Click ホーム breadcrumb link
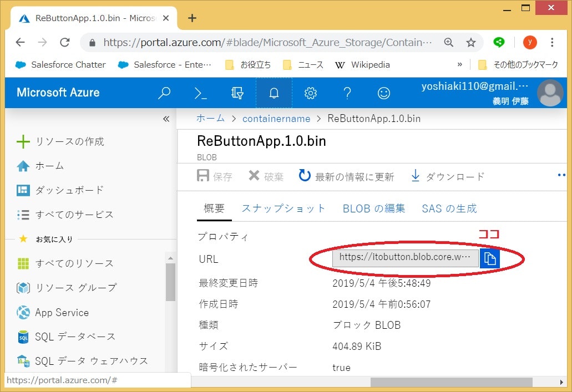The height and width of the screenshot is (392, 572). pyautogui.click(x=210, y=119)
